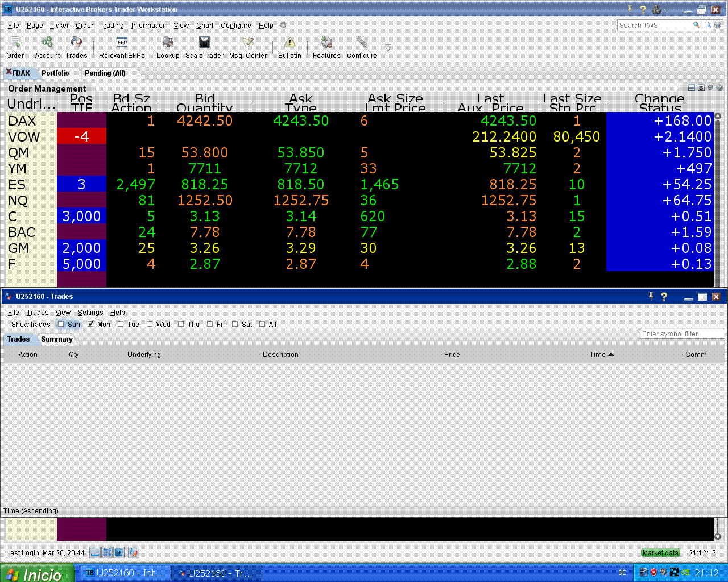Click the round gray icon beside Search TWS

point(718,25)
